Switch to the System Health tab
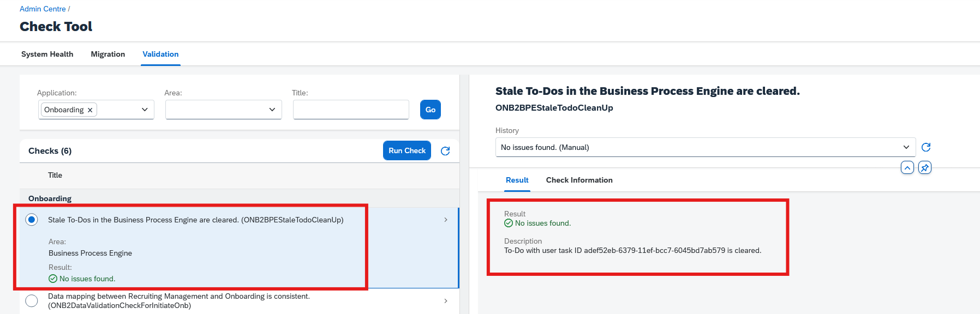The image size is (980, 314). [x=47, y=54]
